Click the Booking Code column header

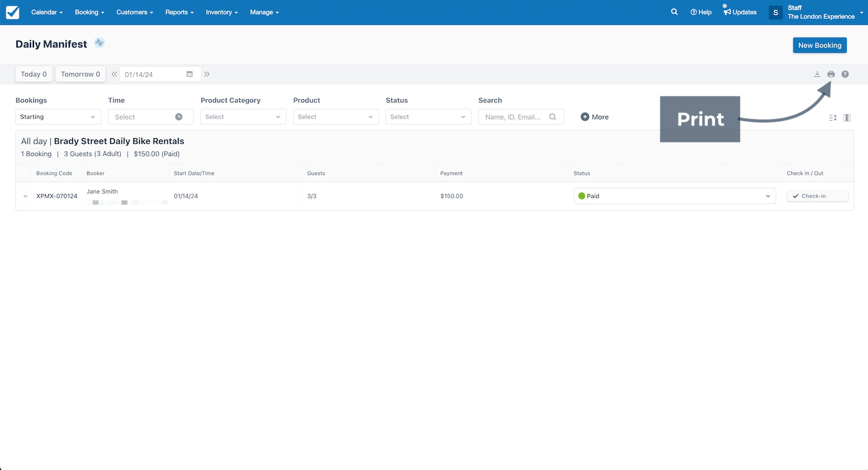point(54,173)
